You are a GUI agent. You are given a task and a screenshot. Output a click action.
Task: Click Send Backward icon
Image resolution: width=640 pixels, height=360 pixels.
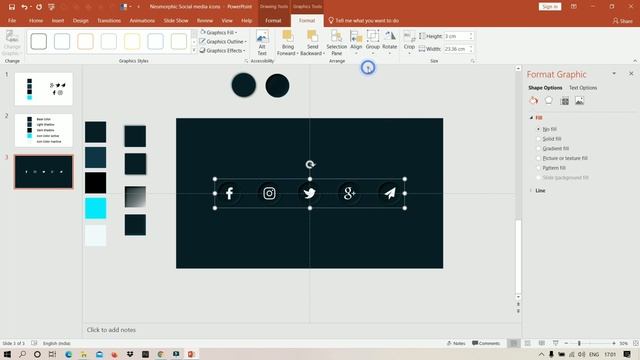[x=312, y=37]
